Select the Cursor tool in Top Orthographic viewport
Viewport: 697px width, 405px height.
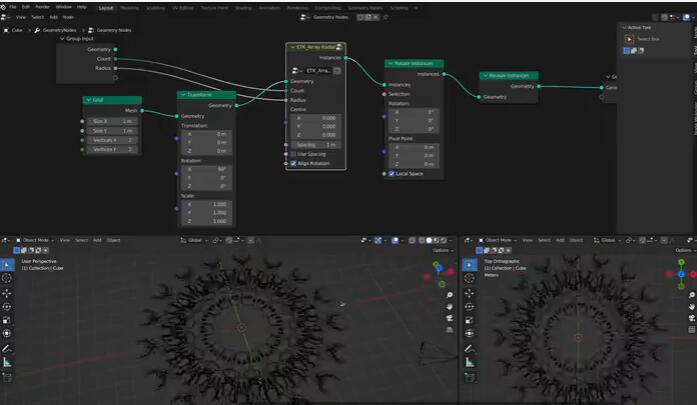[469, 278]
